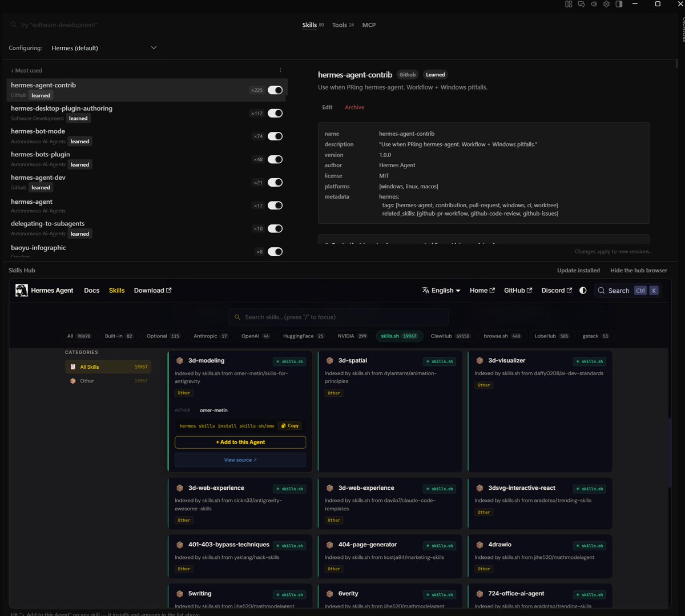Open the English language dropdown in hub
The image size is (685, 616).
[x=441, y=291]
